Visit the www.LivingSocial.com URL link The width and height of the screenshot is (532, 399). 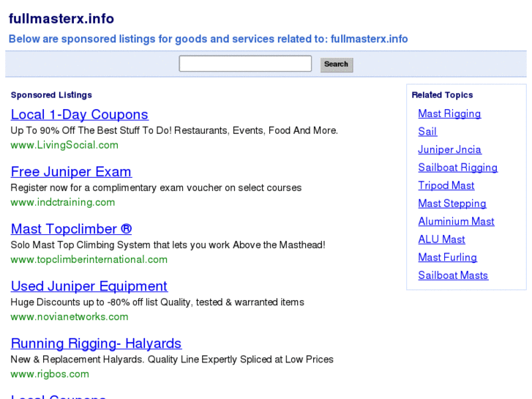pos(64,145)
